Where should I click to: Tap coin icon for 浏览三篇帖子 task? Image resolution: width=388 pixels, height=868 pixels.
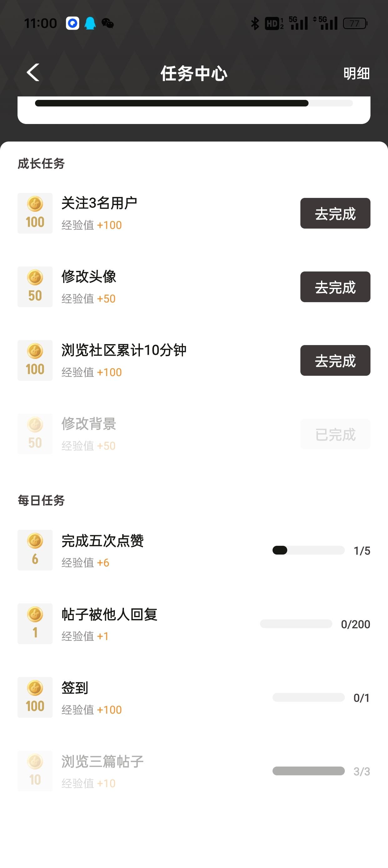[35, 771]
